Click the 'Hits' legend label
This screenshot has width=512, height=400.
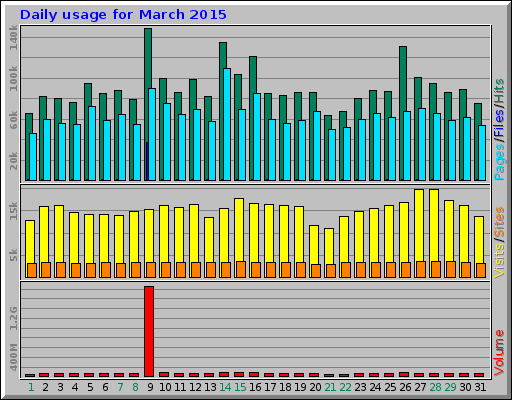coord(499,91)
